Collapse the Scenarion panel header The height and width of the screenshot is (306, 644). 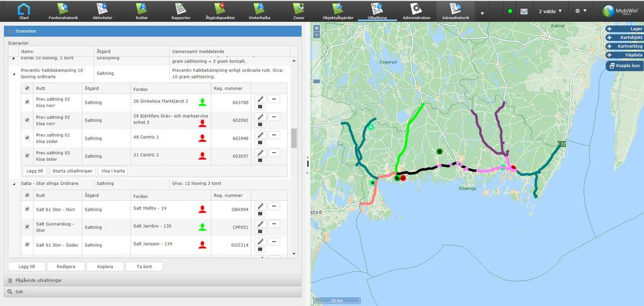click(x=153, y=31)
